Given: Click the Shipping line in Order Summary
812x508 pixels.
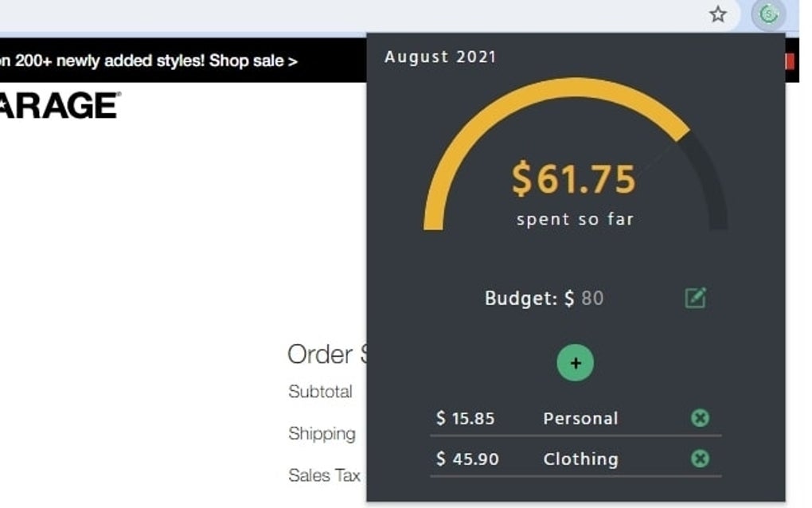Looking at the screenshot, I should [x=322, y=433].
